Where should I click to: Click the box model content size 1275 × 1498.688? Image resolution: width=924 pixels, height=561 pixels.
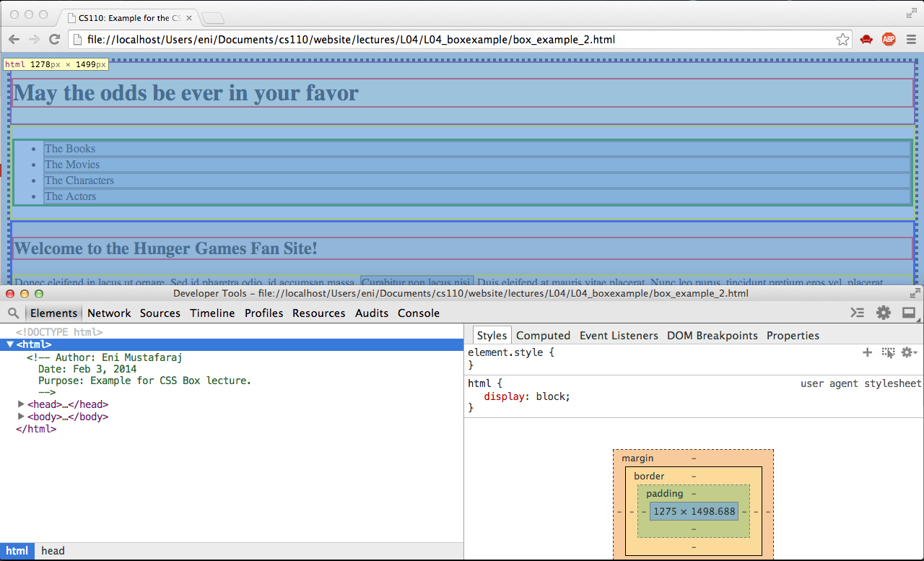click(694, 511)
